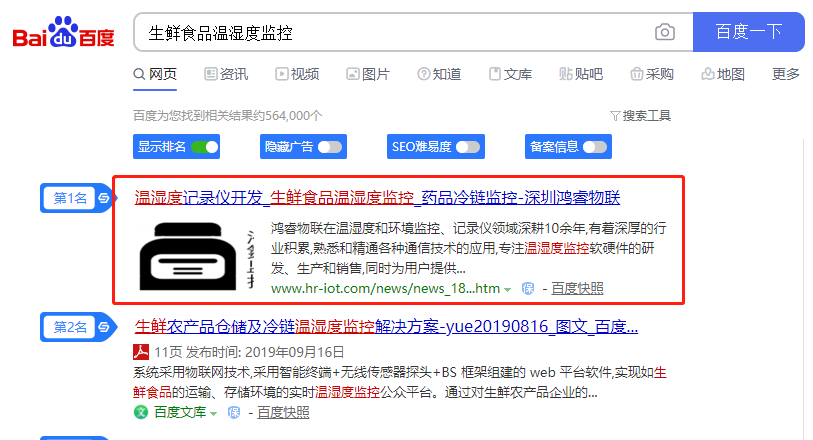Open 百度快照 for first result
The width and height of the screenshot is (813, 440).
pyautogui.click(x=577, y=289)
